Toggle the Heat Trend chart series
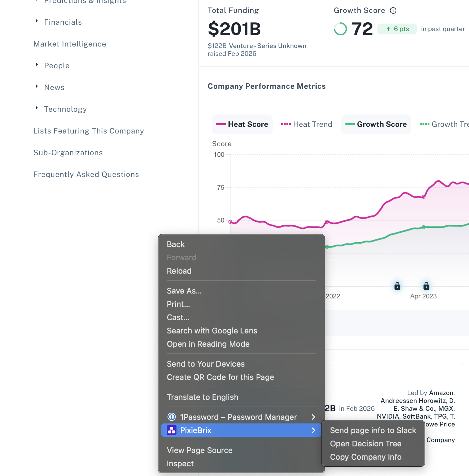This screenshot has width=469, height=476. pyautogui.click(x=306, y=124)
